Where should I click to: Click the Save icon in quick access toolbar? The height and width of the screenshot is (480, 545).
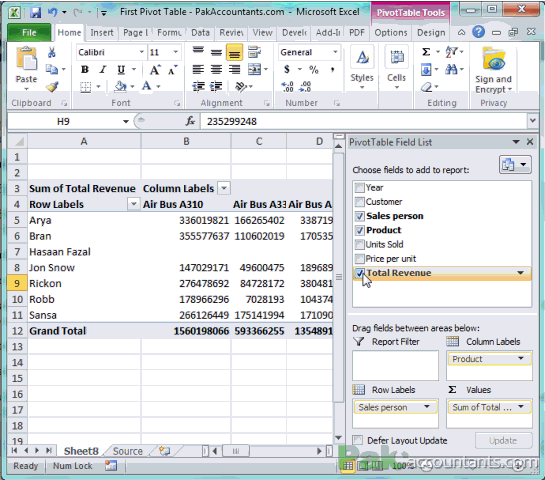coord(35,13)
